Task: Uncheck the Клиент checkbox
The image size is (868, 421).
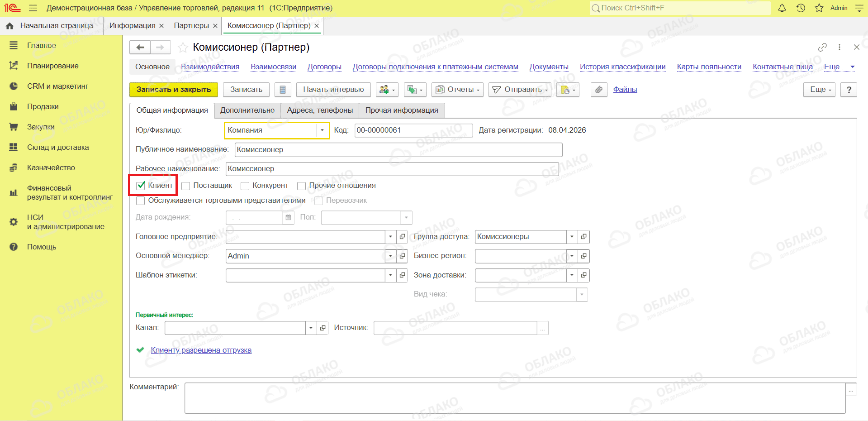Action: click(141, 185)
